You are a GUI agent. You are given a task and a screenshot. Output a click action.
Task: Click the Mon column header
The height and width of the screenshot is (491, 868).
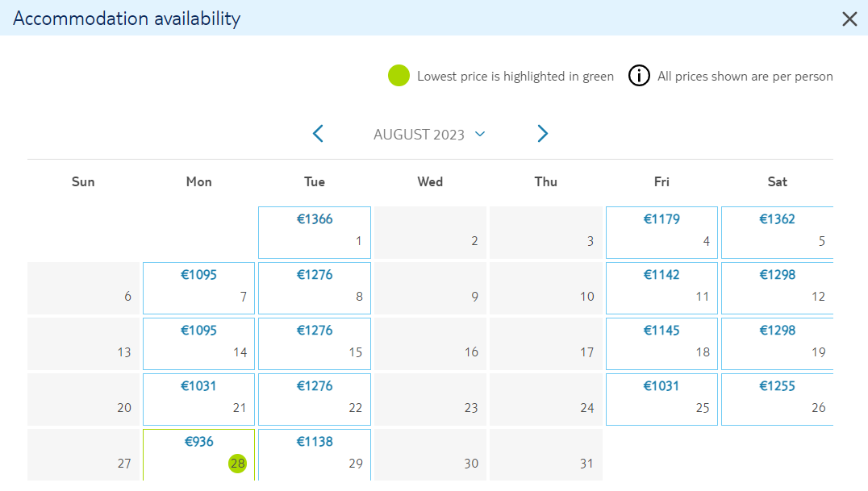(198, 181)
